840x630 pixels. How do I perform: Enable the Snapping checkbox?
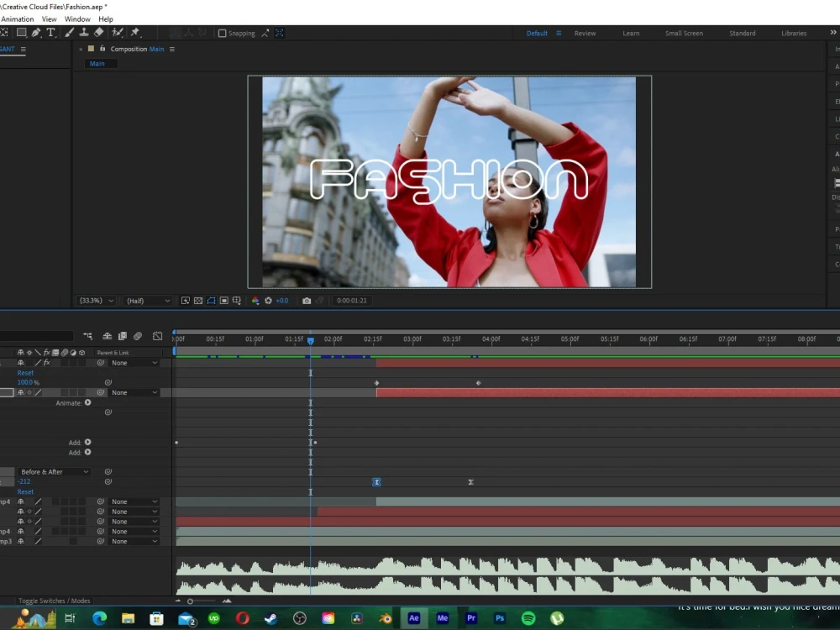222,34
